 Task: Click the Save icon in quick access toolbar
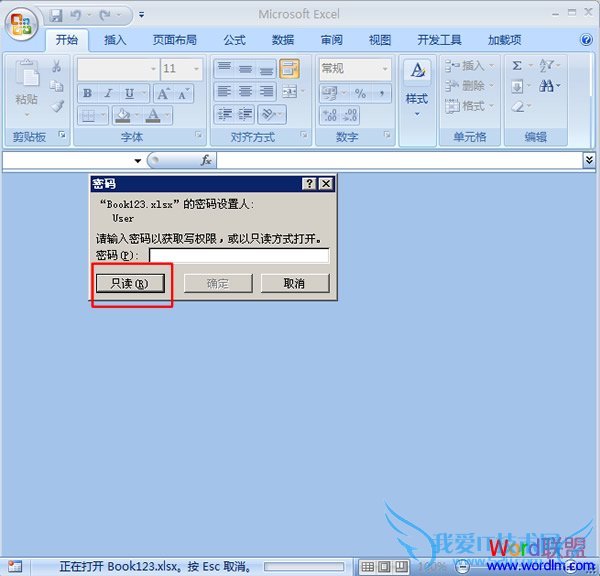coord(56,15)
